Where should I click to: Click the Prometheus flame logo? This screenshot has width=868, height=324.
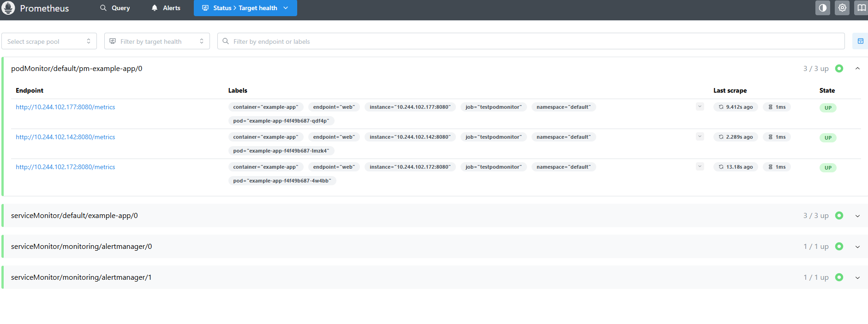pos(8,8)
